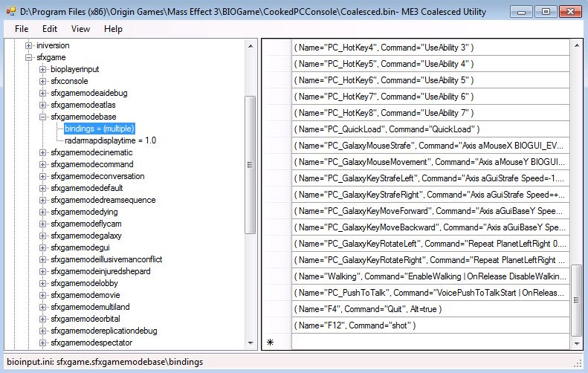Open the View menu
Viewport: 588px width, 373px height.
pyautogui.click(x=80, y=29)
